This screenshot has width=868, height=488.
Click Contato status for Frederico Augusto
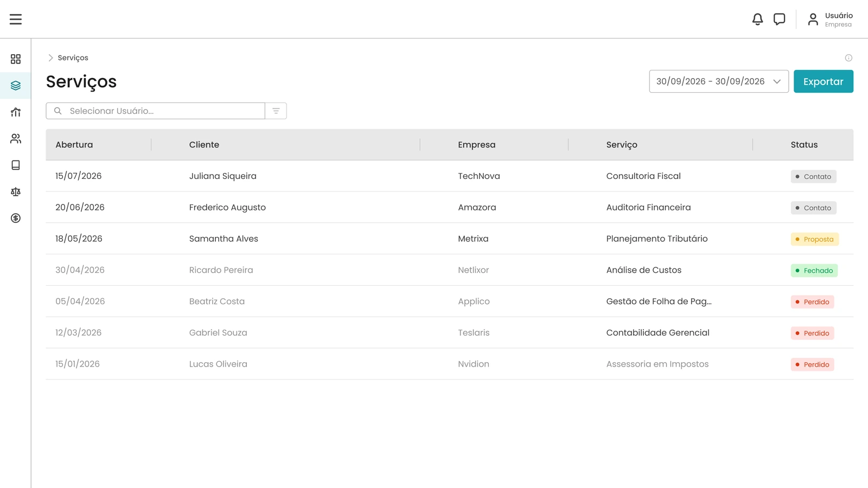coord(813,208)
